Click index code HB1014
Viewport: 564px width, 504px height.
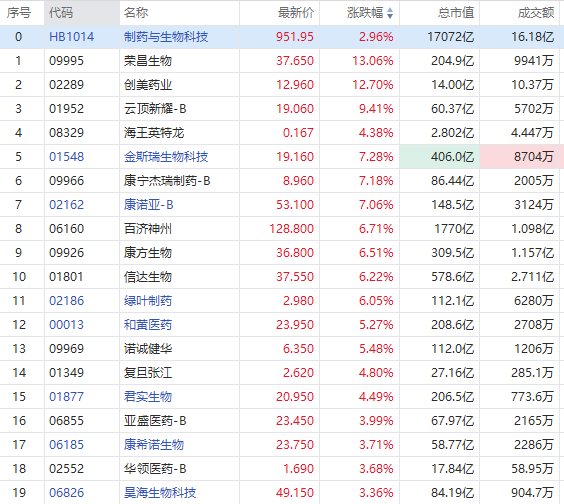click(72, 37)
